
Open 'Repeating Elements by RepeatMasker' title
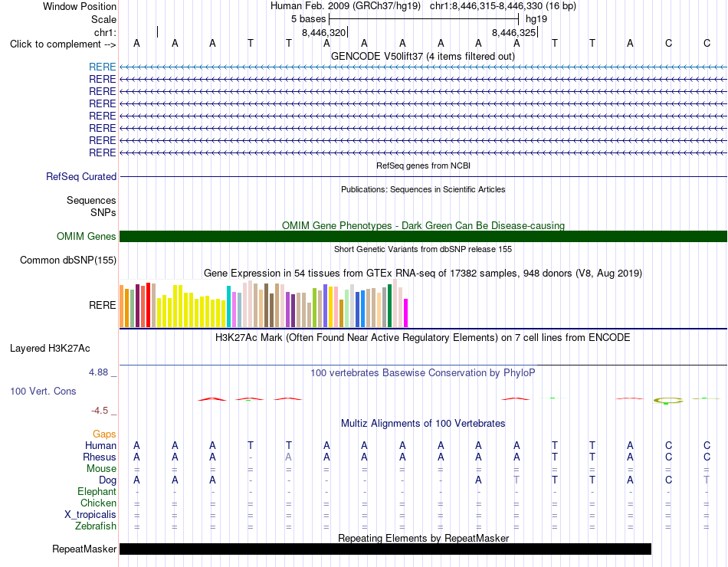click(x=423, y=538)
